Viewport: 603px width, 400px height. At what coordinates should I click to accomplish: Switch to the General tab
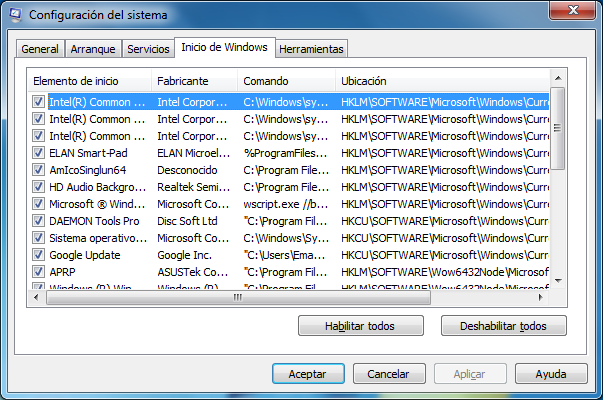point(40,49)
